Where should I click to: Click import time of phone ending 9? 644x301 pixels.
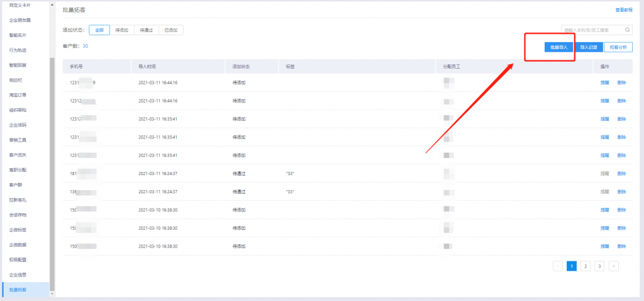[158, 82]
